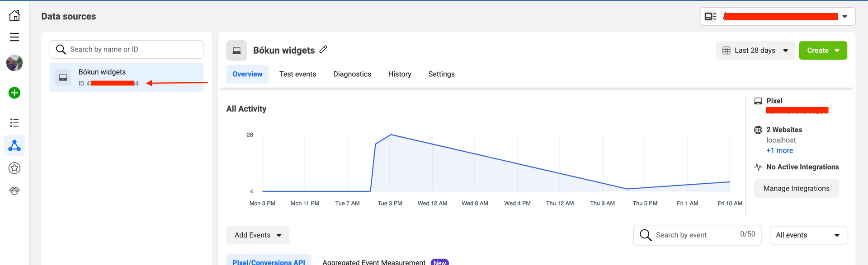The height and width of the screenshot is (265, 868).
Task: Open the All events filter dropdown
Action: 808,235
